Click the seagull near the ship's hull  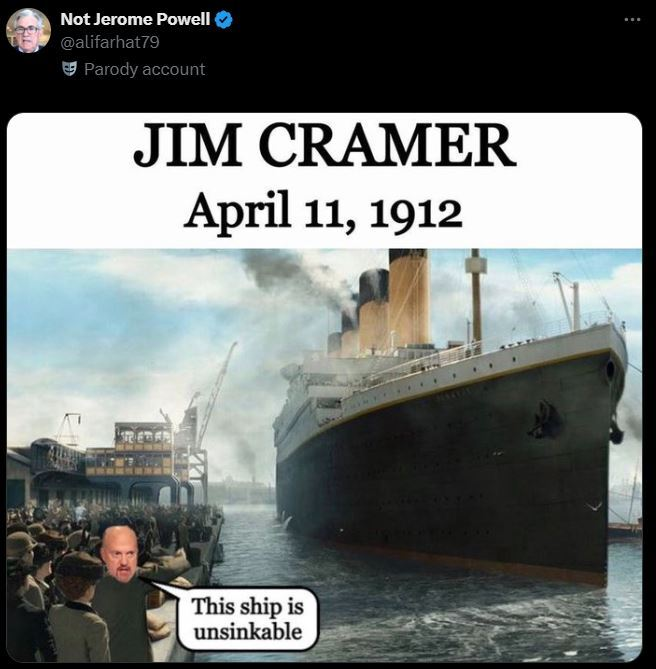coord(593,506)
